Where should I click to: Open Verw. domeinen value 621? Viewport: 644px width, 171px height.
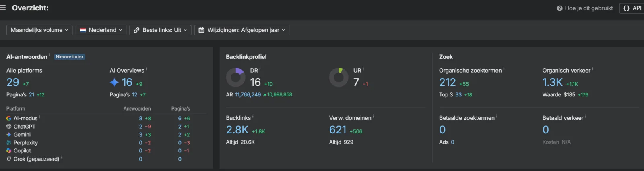pyautogui.click(x=338, y=130)
